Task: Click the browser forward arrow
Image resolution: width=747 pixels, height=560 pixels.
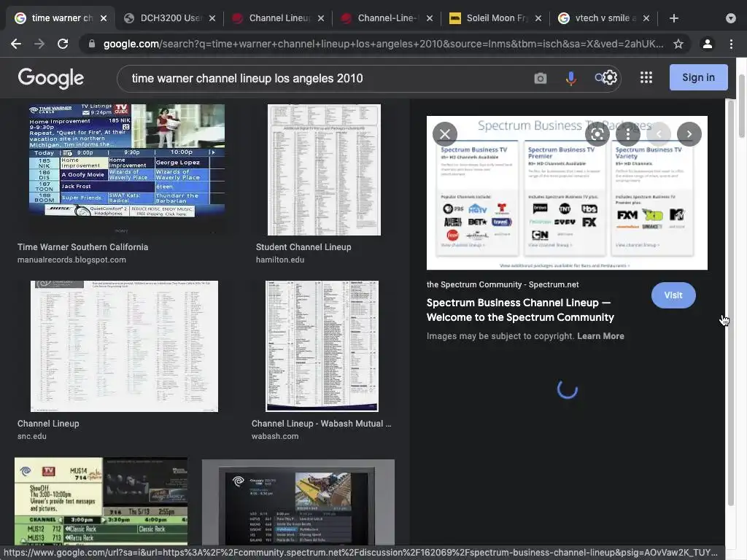Action: point(39,44)
